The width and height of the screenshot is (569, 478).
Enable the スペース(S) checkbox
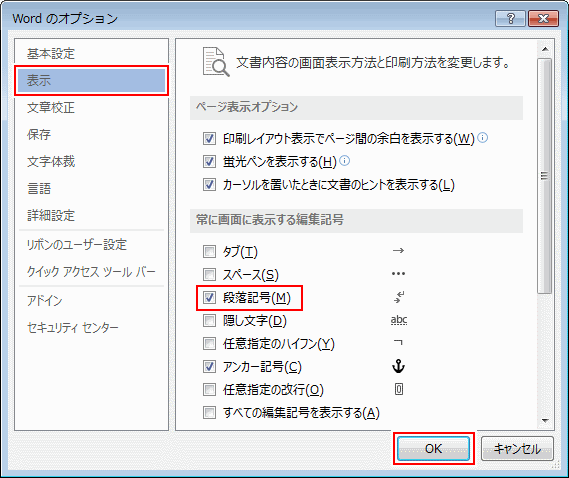[x=209, y=274]
